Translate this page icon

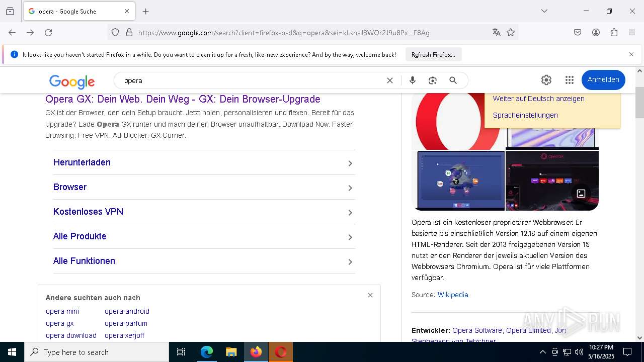[x=497, y=32]
